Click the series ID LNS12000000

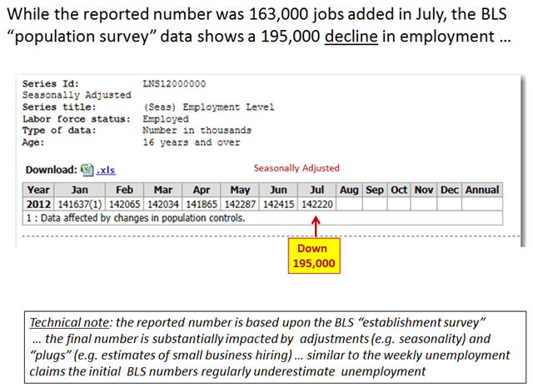[174, 84]
